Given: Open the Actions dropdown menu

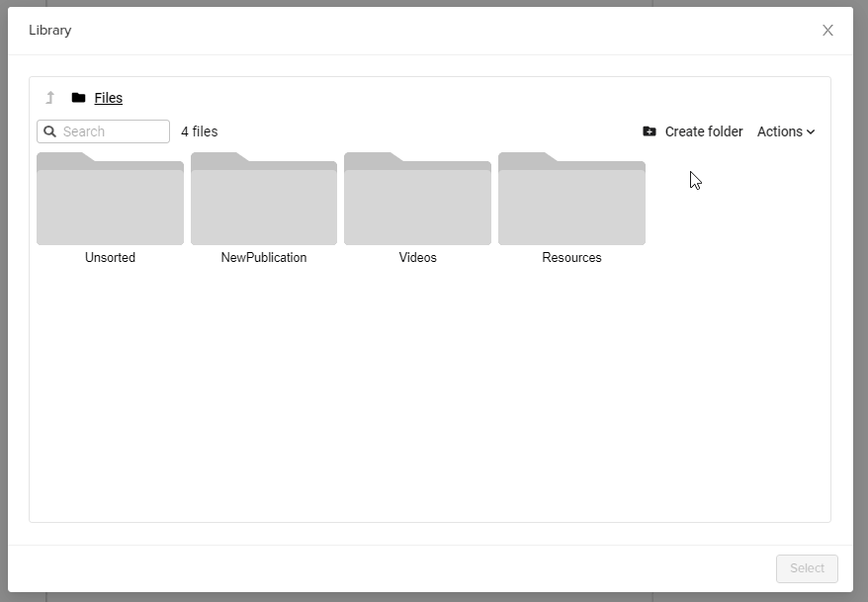Looking at the screenshot, I should pyautogui.click(x=780, y=131).
